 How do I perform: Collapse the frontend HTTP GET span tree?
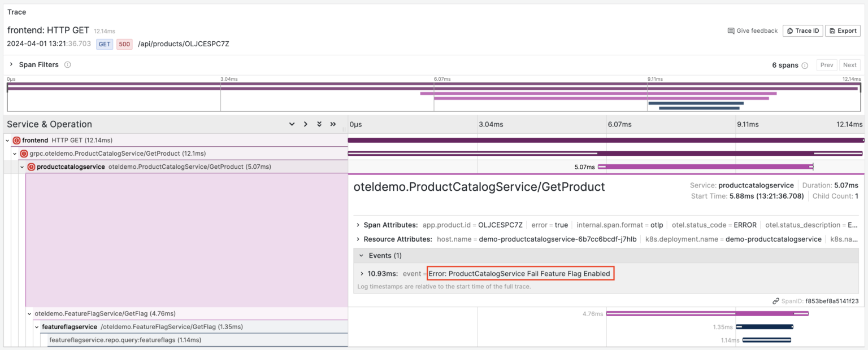click(7, 140)
